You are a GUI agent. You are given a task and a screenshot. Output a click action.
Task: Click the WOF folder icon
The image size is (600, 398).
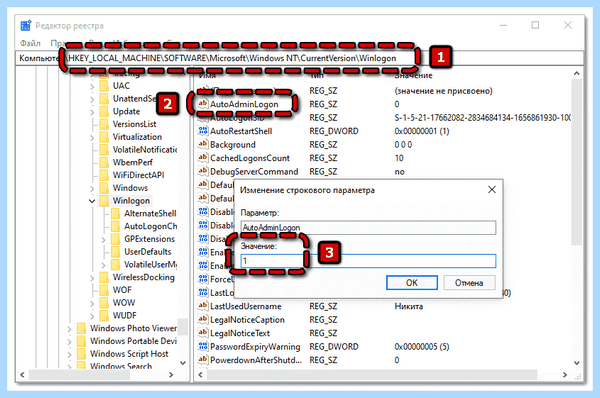coord(104,290)
